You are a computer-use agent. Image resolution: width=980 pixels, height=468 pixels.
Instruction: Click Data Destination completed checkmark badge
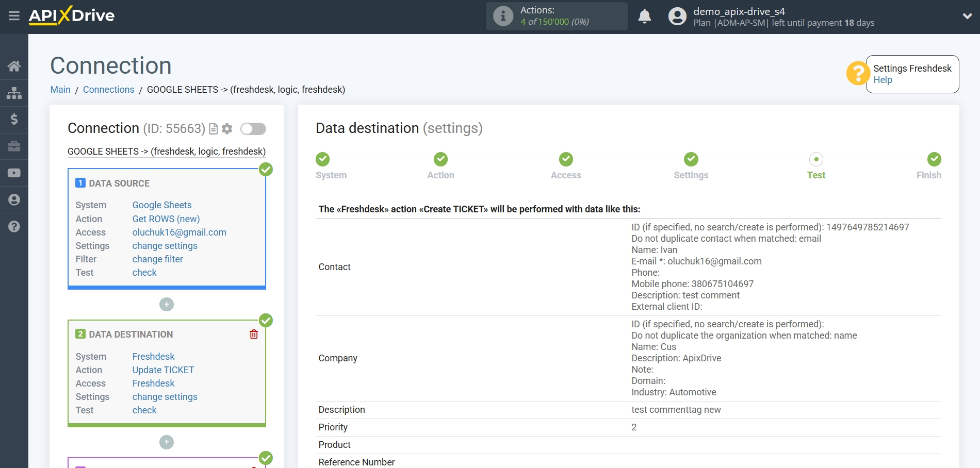[x=266, y=320]
